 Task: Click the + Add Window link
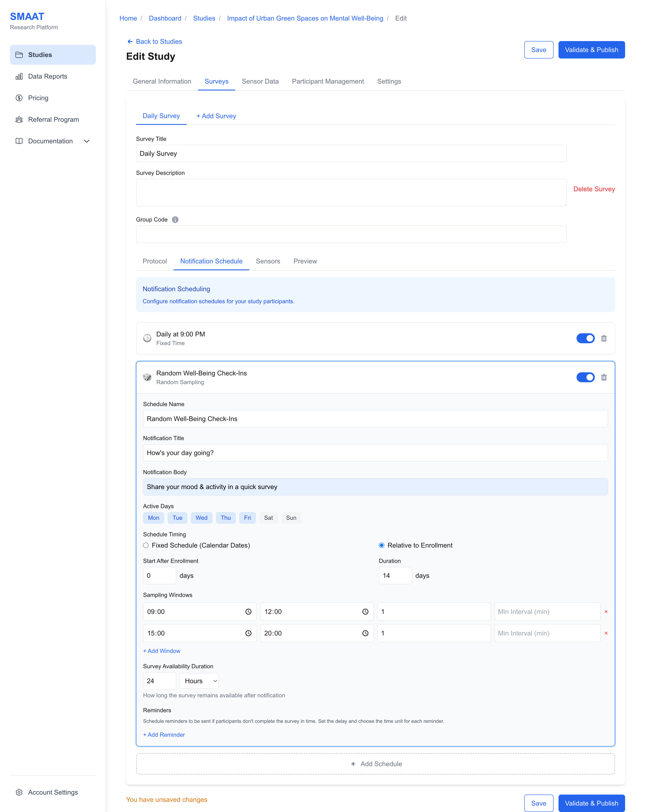pos(162,651)
